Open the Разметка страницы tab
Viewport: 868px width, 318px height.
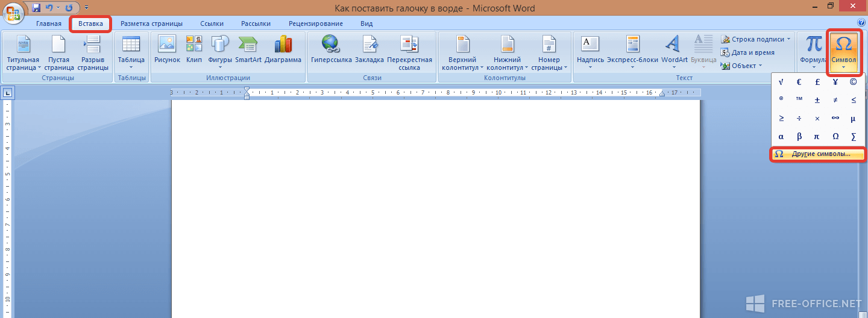[151, 23]
